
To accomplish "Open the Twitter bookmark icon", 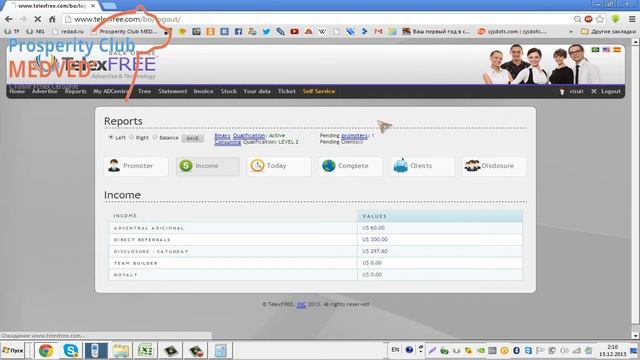I will tap(266, 31).
